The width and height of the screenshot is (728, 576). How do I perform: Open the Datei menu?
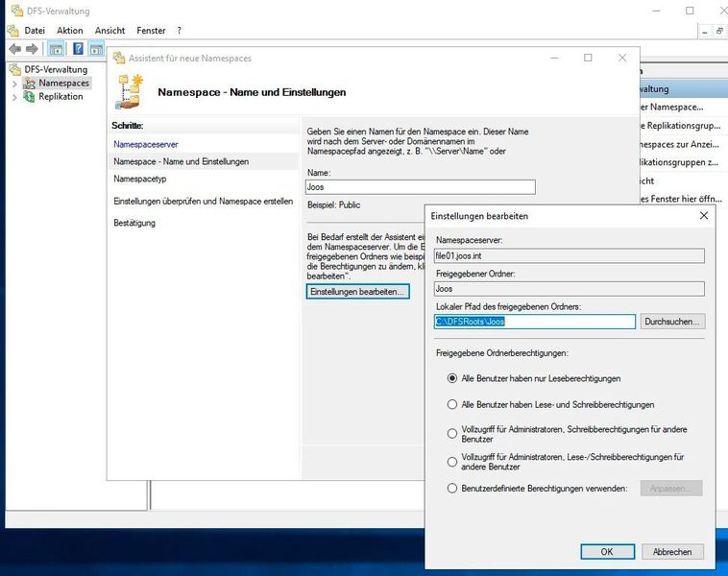(35, 31)
